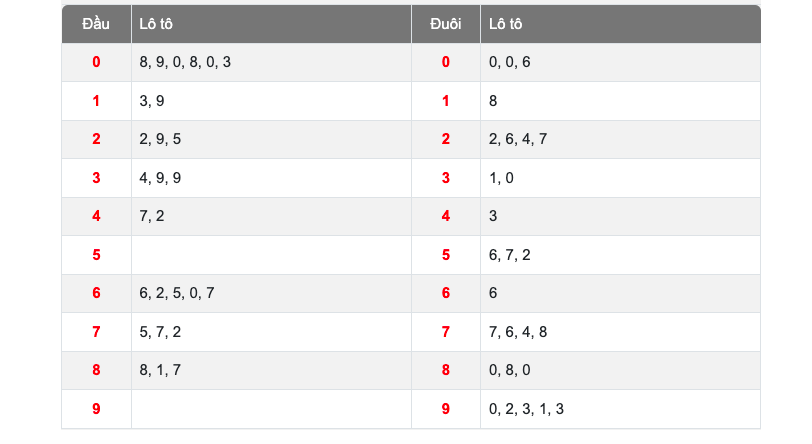
Task: Click the "Đuôi" column header
Action: click(x=446, y=24)
